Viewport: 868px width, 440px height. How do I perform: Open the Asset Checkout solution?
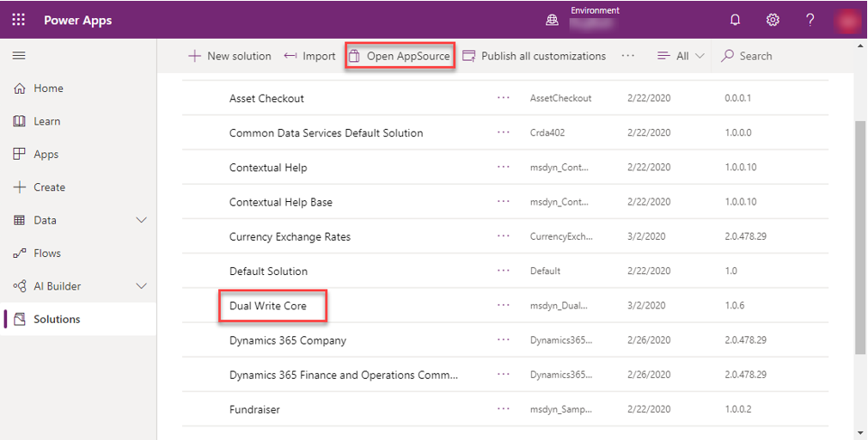coord(266,99)
